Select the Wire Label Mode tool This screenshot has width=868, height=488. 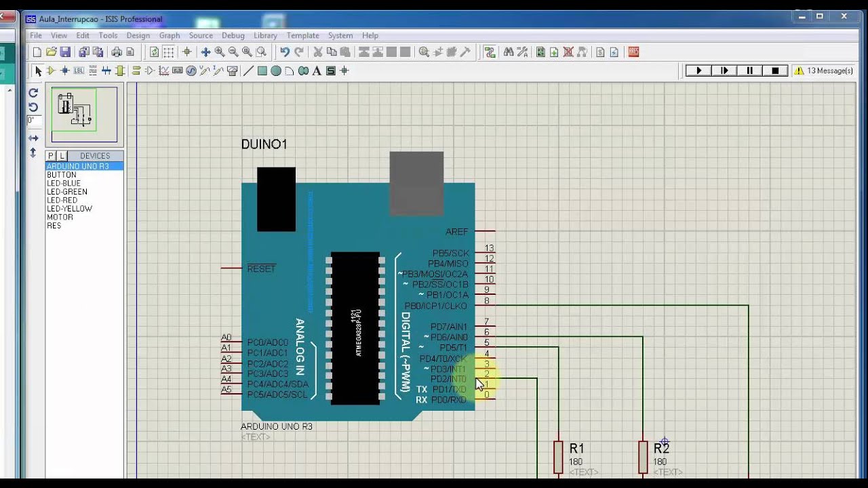click(x=79, y=70)
